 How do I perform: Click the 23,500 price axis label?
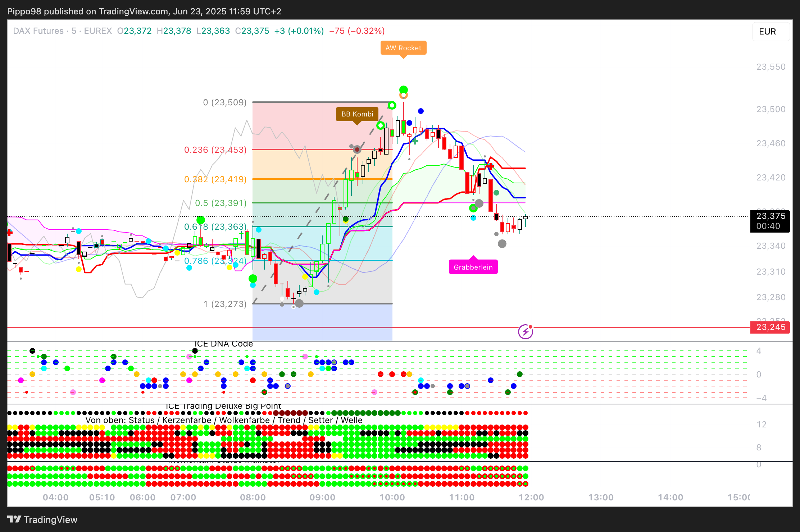[x=771, y=109]
